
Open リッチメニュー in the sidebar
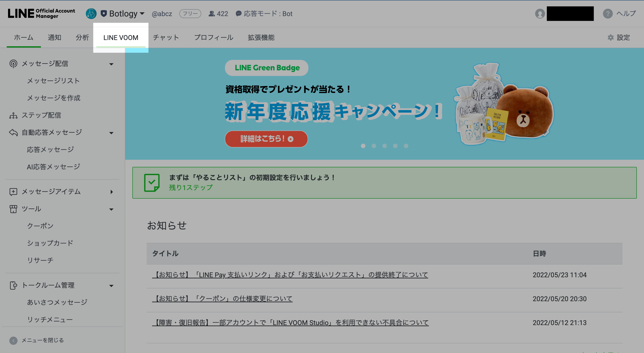click(50, 319)
